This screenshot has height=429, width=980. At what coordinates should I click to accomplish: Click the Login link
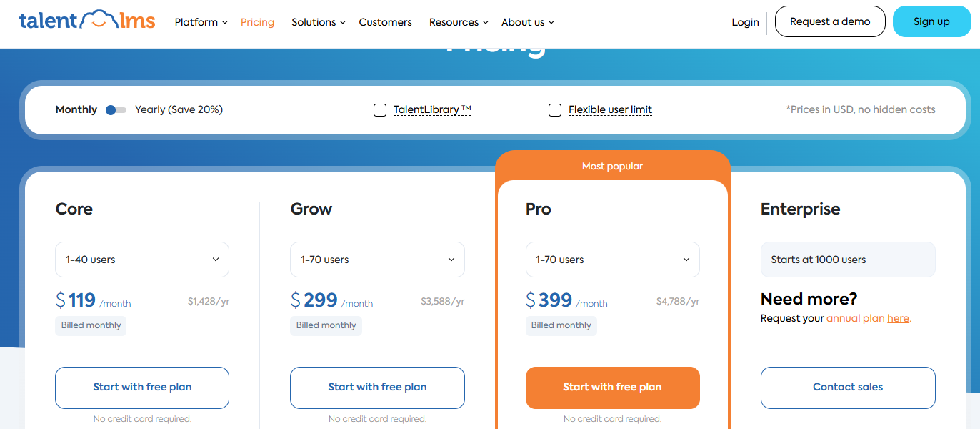(x=745, y=22)
